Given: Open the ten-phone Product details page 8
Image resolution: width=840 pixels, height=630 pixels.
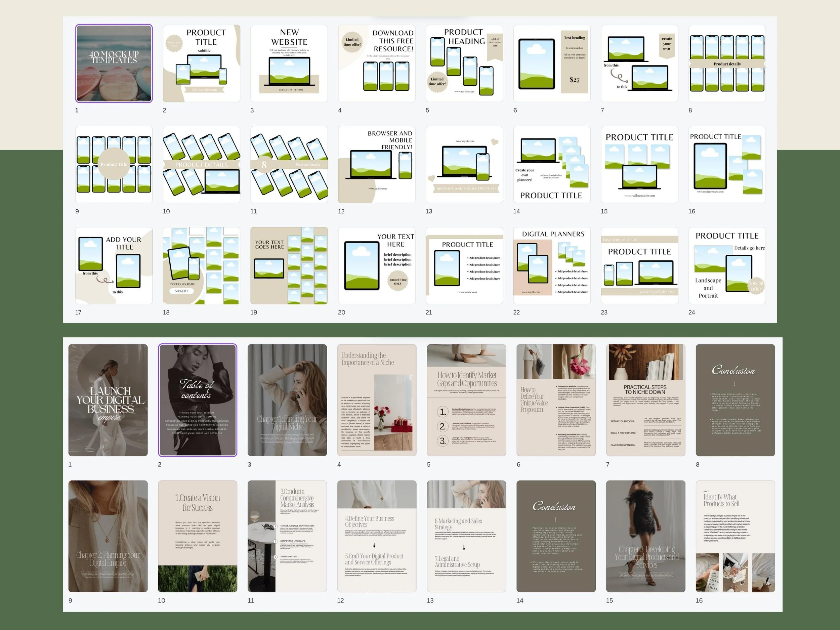Looking at the screenshot, I should click(x=727, y=64).
